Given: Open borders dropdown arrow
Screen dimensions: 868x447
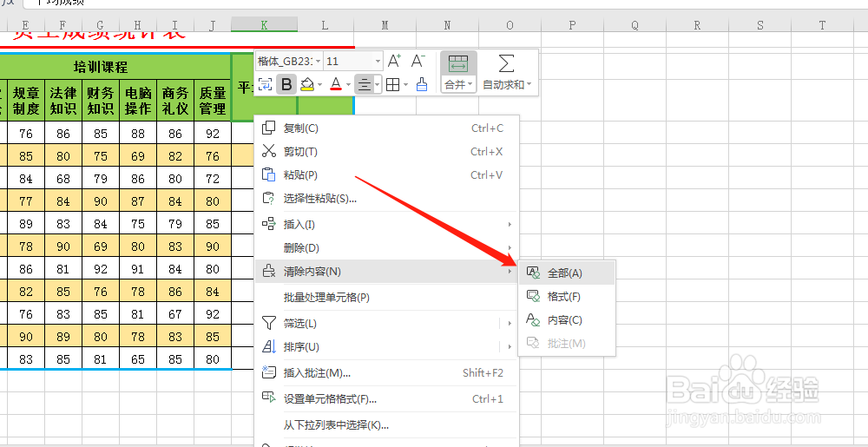Looking at the screenshot, I should click(405, 85).
